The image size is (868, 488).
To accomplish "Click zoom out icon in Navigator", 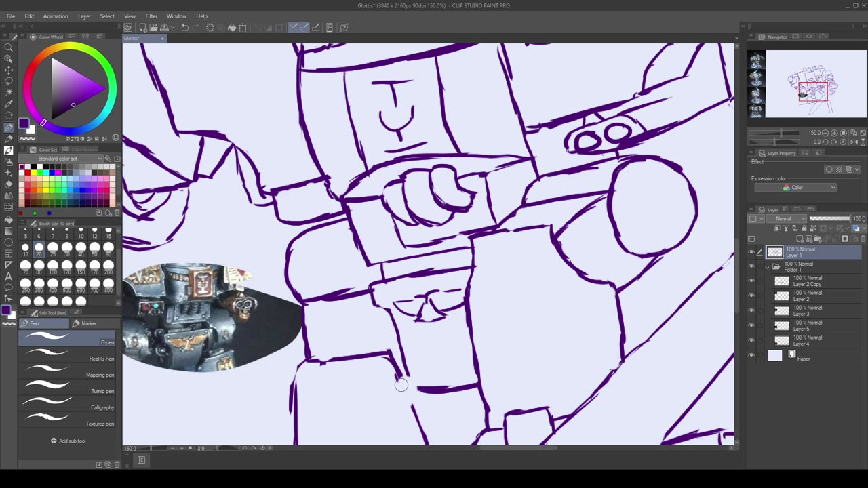I will click(x=826, y=133).
